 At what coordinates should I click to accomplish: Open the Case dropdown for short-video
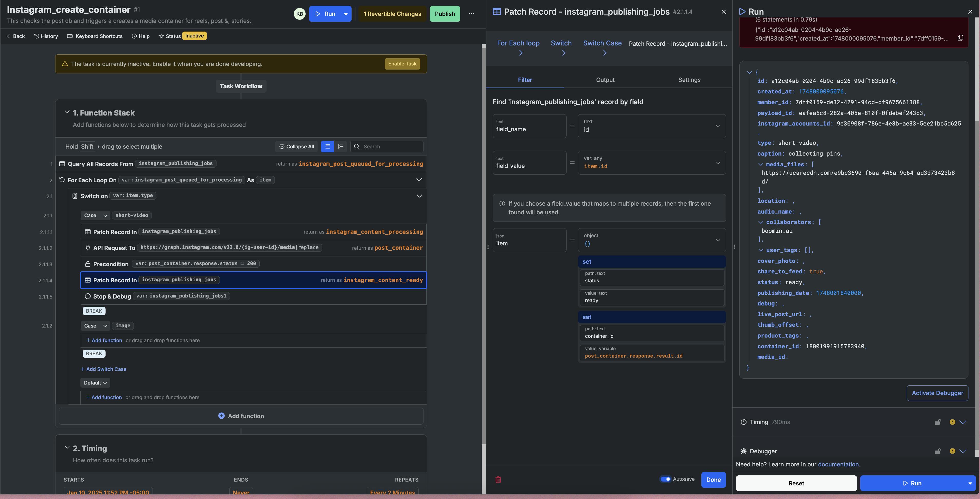(x=95, y=215)
